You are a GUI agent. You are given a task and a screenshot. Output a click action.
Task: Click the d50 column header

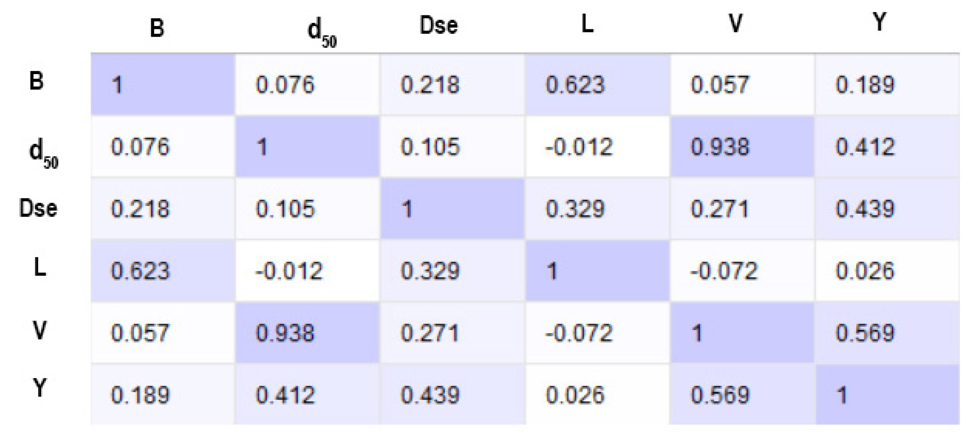[x=321, y=33]
